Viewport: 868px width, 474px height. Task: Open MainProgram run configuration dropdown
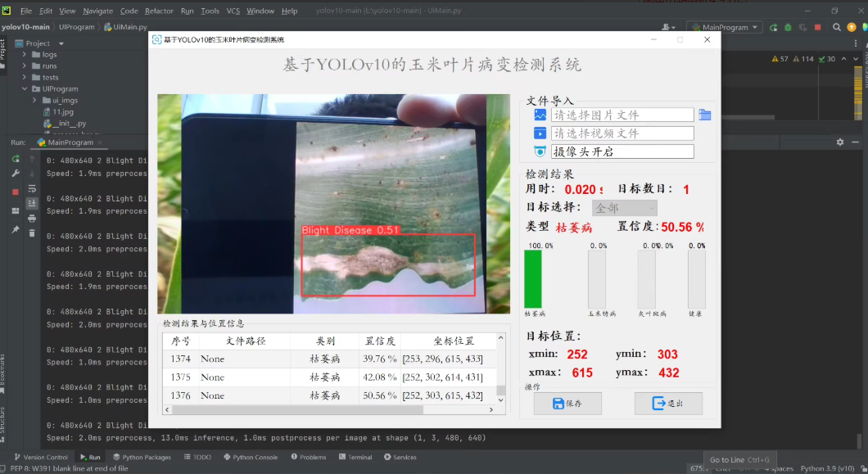coord(725,27)
